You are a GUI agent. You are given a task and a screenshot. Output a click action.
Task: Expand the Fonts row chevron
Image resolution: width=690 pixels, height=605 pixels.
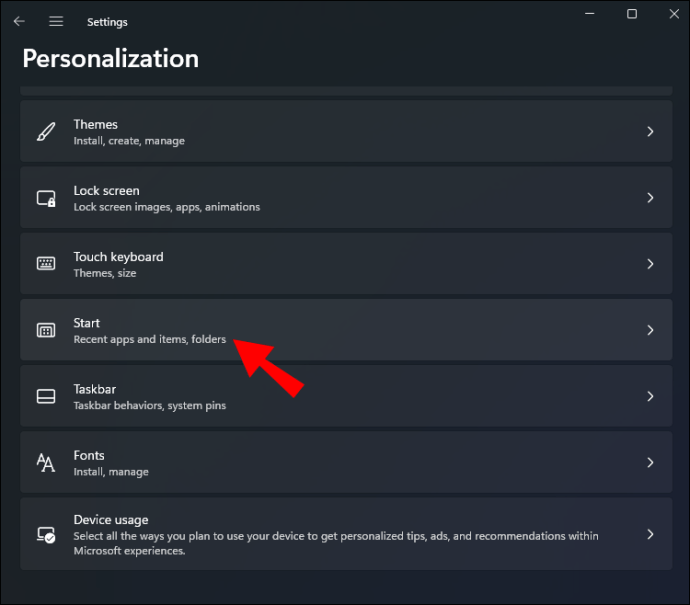pyautogui.click(x=650, y=462)
